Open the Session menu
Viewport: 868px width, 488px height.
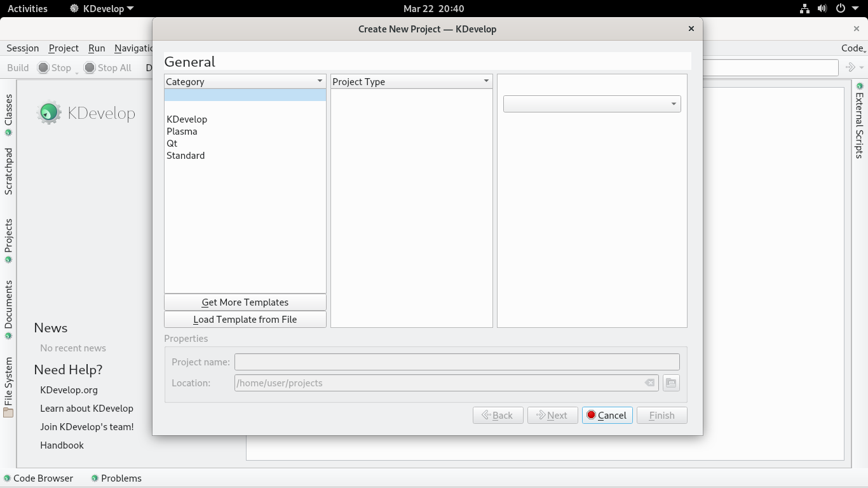tap(23, 48)
